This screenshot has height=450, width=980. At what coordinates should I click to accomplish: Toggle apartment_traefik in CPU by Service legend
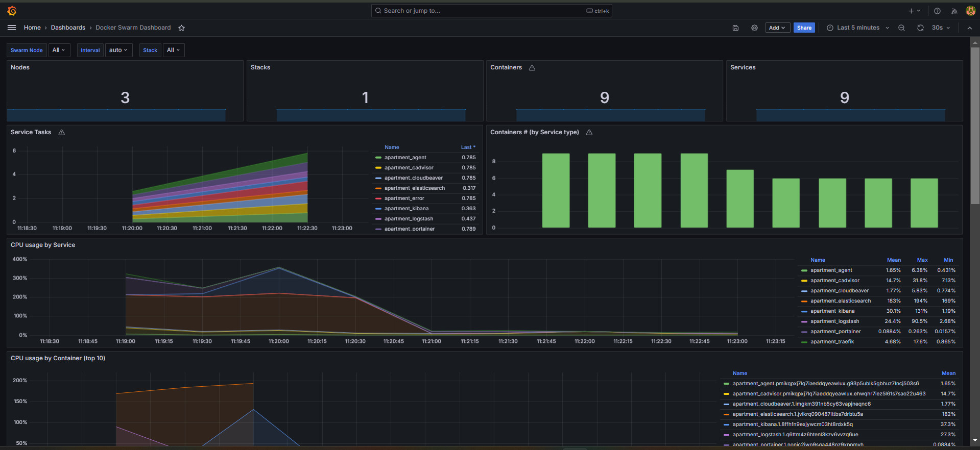[832, 342]
